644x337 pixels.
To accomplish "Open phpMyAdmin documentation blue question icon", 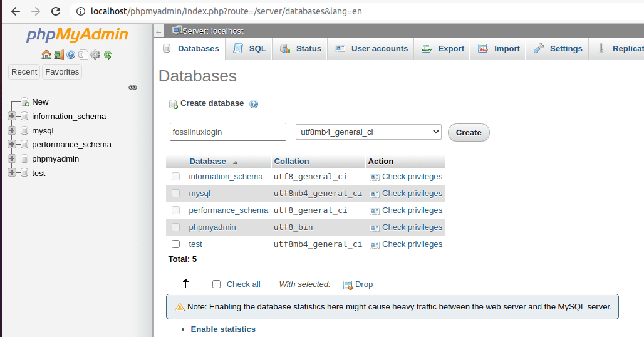I will point(71,54).
